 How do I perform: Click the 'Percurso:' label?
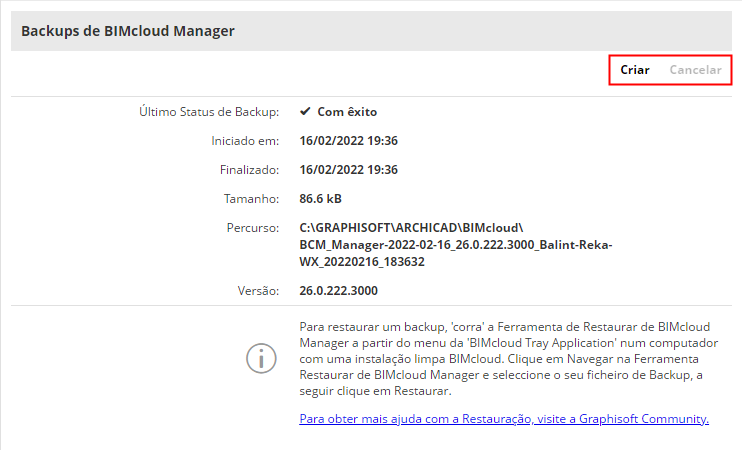[253, 228]
